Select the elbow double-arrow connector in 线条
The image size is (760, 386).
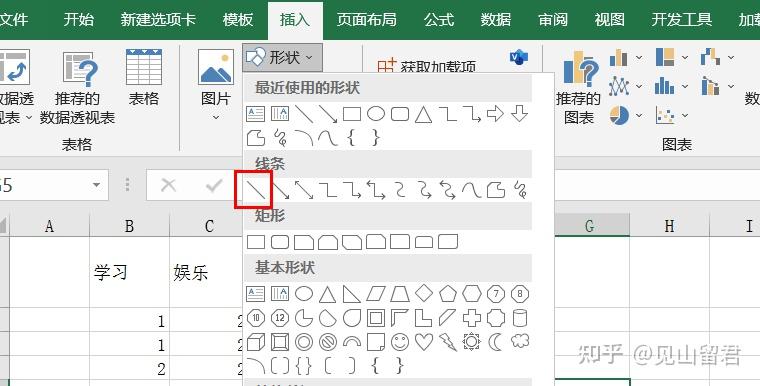[x=376, y=190]
